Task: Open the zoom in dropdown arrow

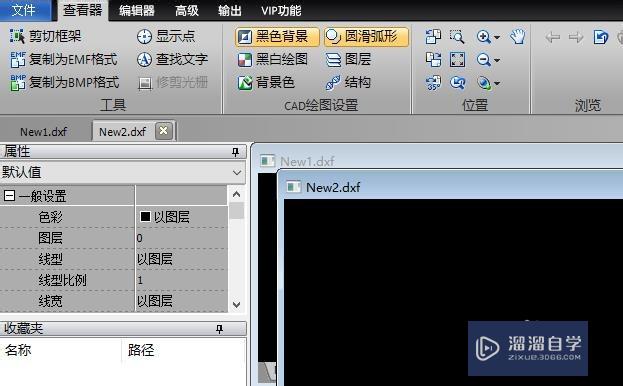Action: point(497,38)
